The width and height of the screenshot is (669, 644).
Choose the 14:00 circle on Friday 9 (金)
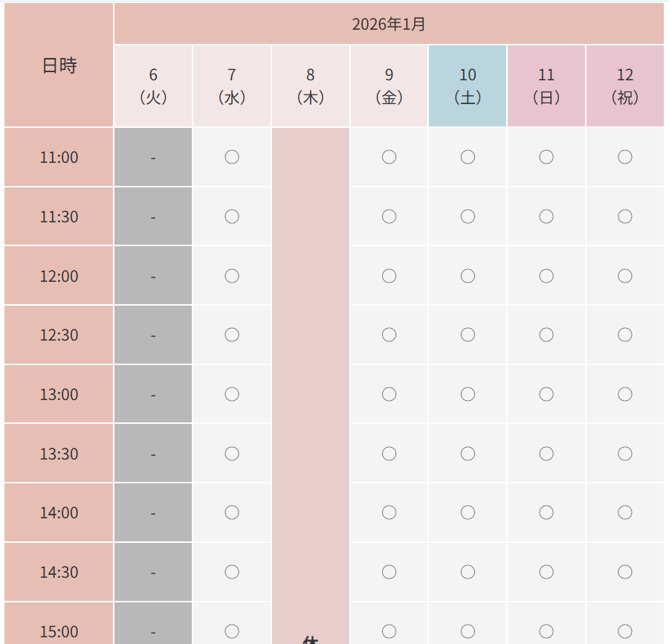click(389, 512)
